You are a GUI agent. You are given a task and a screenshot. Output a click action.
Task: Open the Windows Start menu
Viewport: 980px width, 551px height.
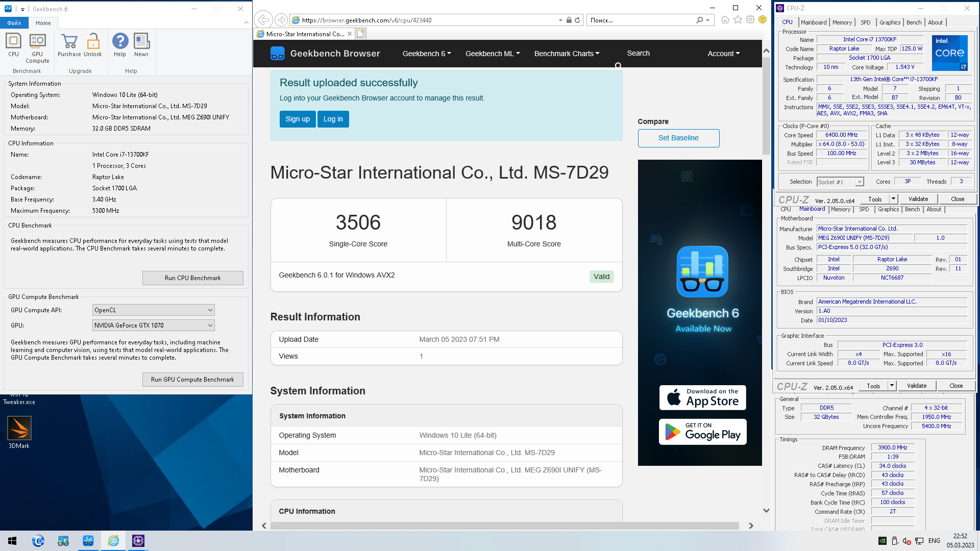coord(12,541)
